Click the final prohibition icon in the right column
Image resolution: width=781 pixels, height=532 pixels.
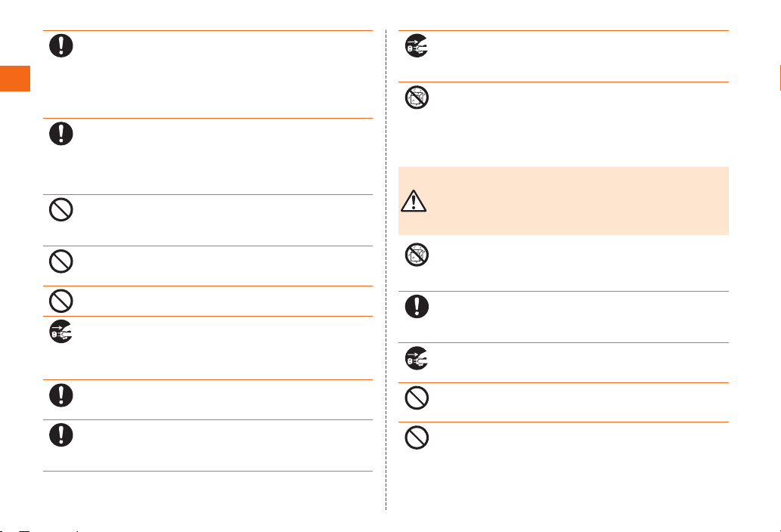(417, 438)
